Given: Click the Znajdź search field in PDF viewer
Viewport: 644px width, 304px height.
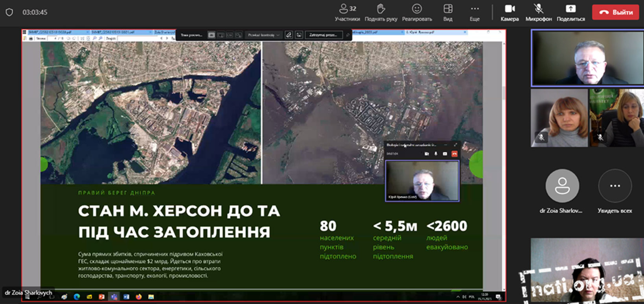Looking at the screenshot, I should click(x=137, y=39).
